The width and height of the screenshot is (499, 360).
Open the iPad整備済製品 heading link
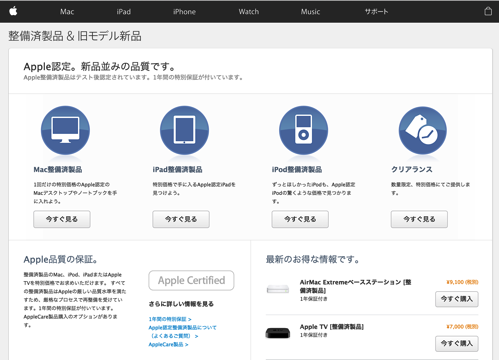(177, 170)
